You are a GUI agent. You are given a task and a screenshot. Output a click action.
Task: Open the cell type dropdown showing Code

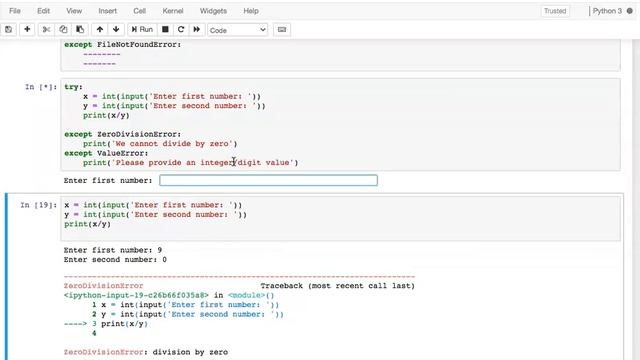tap(238, 30)
